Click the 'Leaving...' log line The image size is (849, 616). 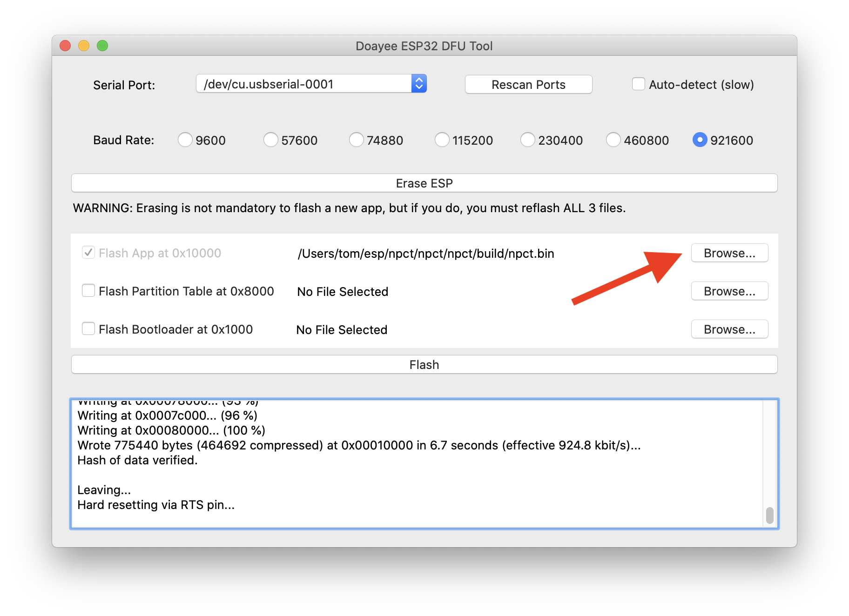(x=104, y=490)
